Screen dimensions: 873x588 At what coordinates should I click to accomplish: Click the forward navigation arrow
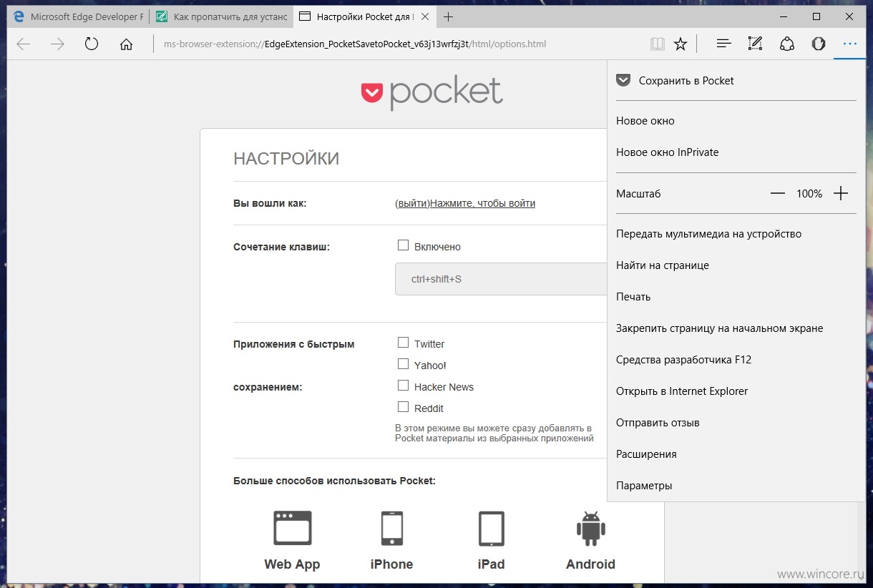point(57,44)
